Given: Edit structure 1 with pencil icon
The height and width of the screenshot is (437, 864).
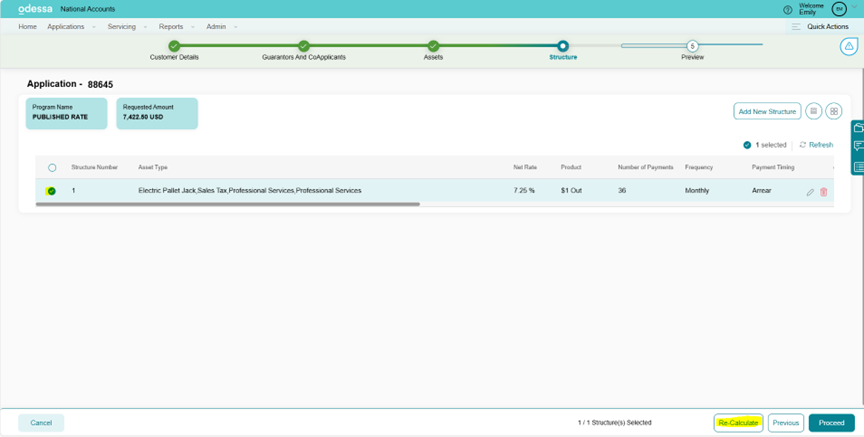Looking at the screenshot, I should point(810,192).
